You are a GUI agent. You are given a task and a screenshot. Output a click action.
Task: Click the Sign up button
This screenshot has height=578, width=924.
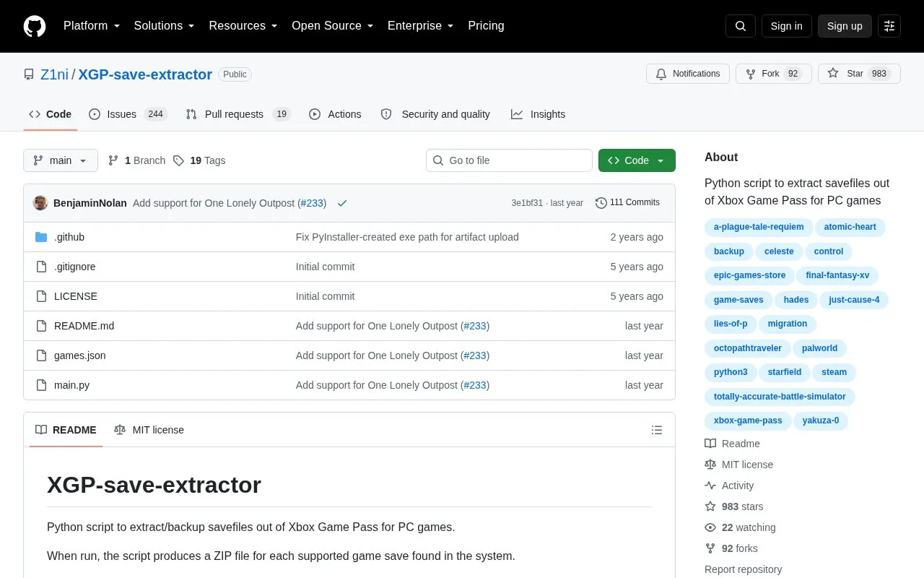click(845, 26)
